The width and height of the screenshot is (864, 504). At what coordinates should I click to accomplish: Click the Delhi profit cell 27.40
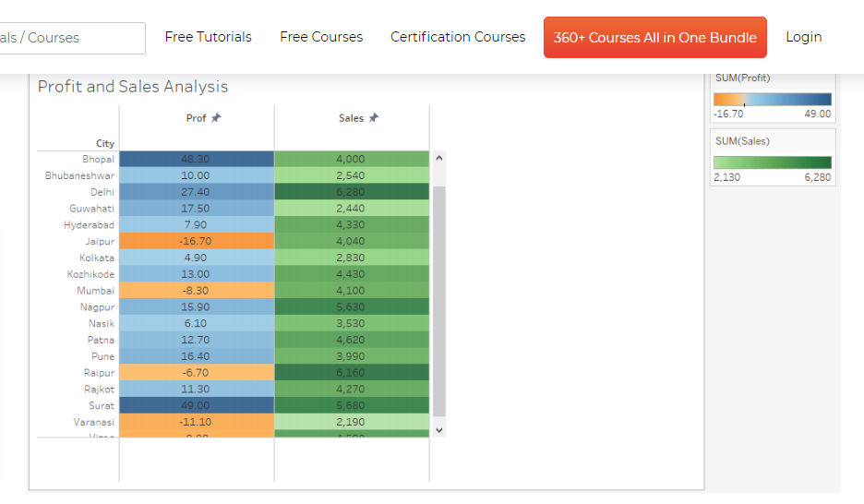pyautogui.click(x=197, y=192)
